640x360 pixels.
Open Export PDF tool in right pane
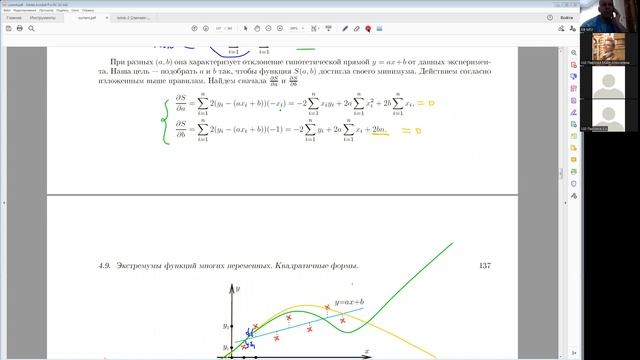(x=573, y=65)
